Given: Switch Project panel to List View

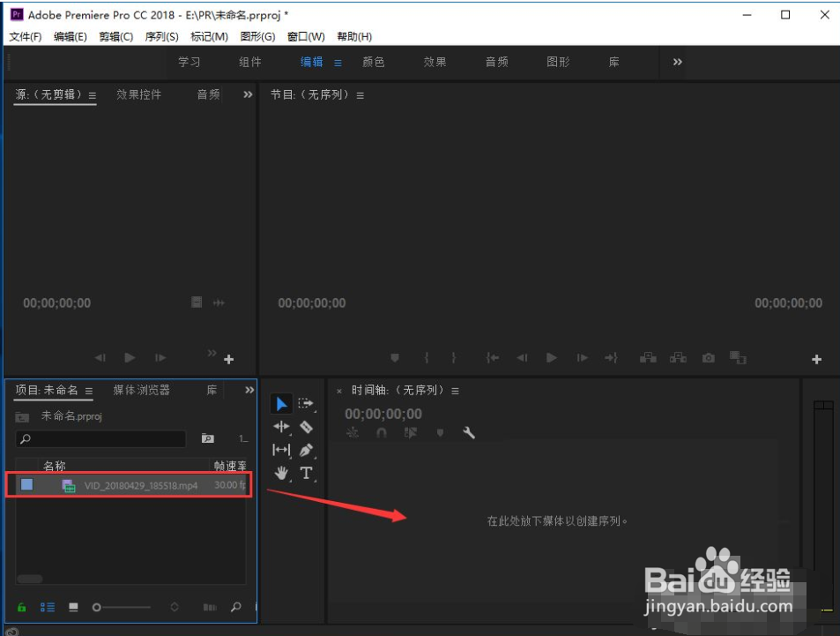Looking at the screenshot, I should pos(48,607).
